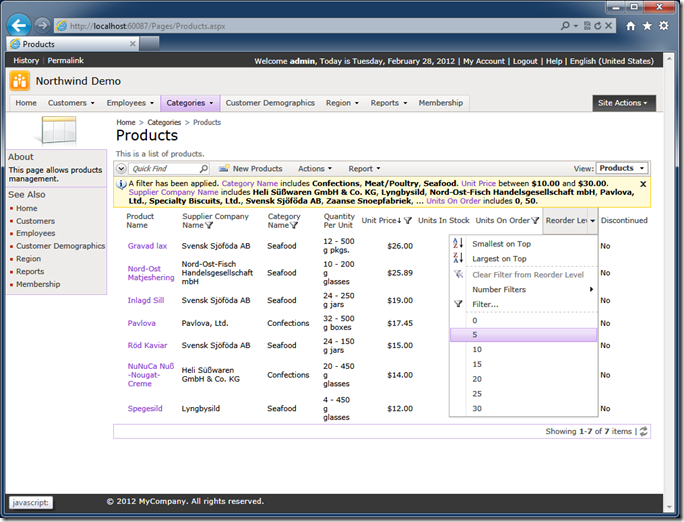
Task: Click the Quick Find magnifier icon
Action: (204, 169)
